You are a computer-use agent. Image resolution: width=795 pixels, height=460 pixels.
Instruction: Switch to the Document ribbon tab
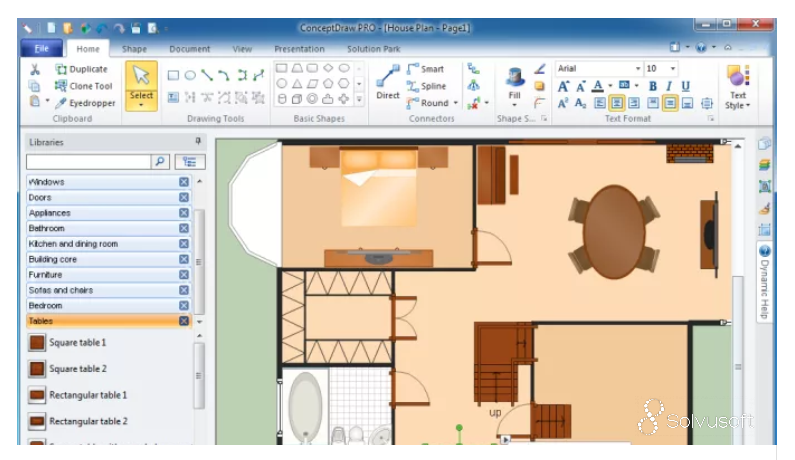point(190,49)
